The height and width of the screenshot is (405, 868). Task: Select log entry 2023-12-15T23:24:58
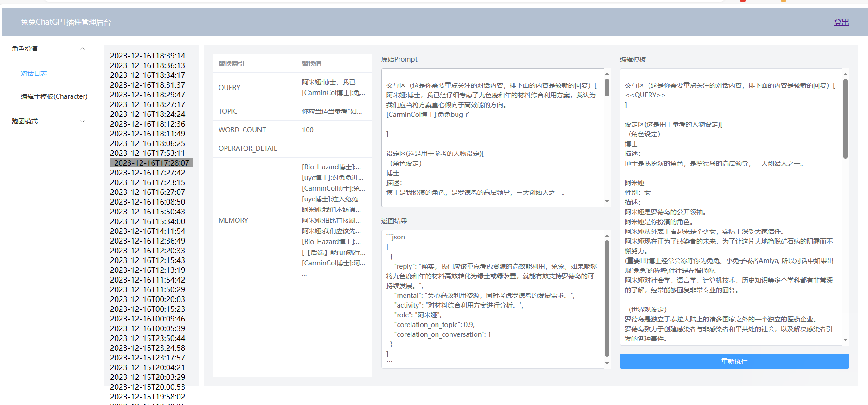click(x=148, y=348)
